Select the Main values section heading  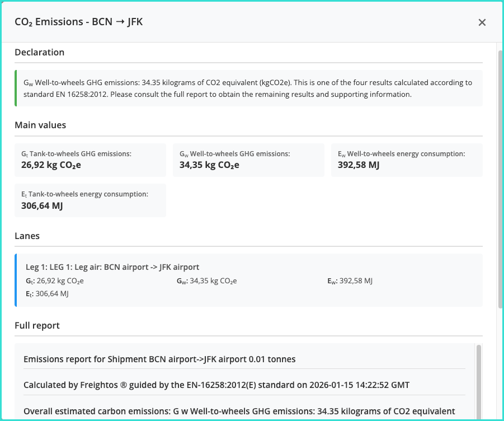(40, 125)
